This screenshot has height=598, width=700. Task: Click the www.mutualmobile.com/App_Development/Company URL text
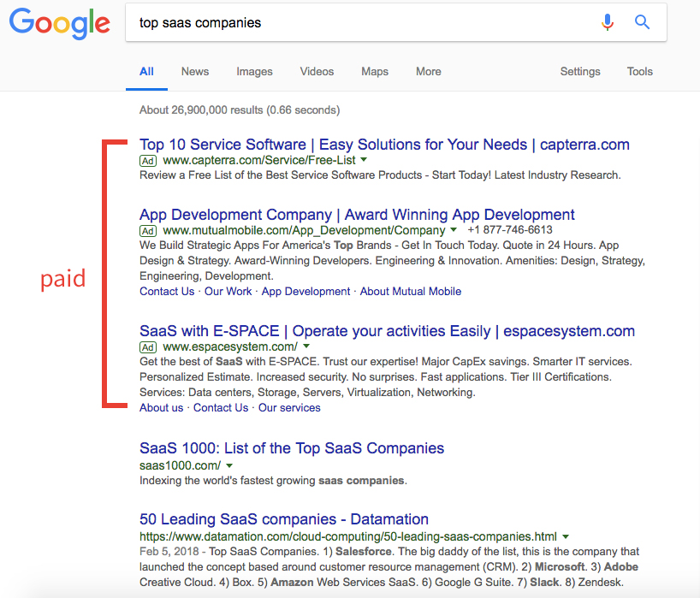click(304, 230)
